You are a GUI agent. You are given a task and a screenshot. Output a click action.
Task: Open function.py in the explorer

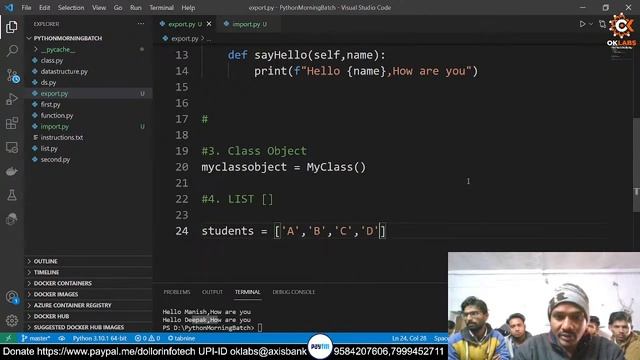(57, 116)
